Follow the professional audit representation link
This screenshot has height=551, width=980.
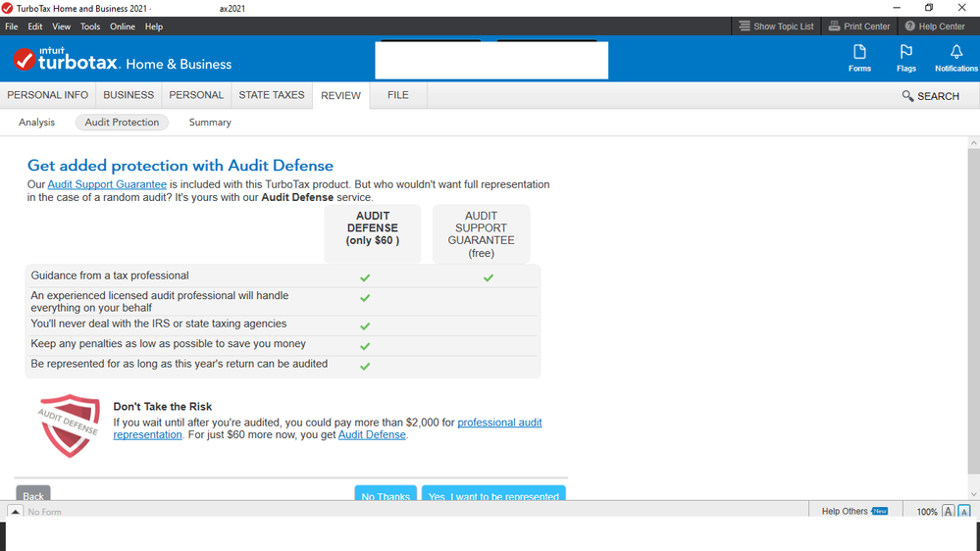[499, 423]
